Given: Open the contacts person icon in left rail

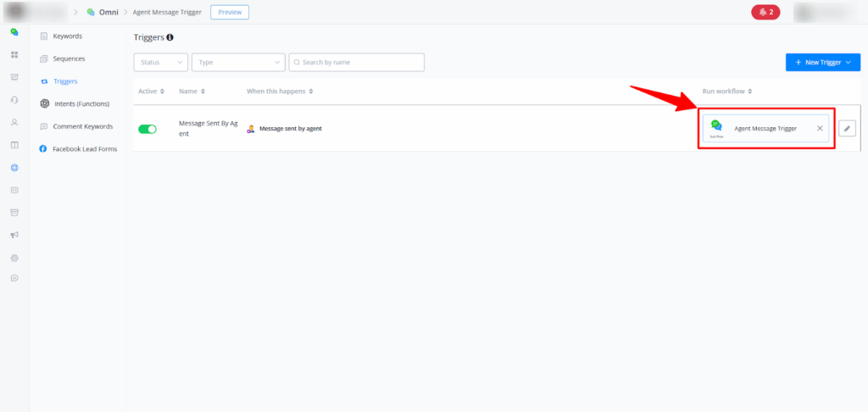Looking at the screenshot, I should (14, 122).
